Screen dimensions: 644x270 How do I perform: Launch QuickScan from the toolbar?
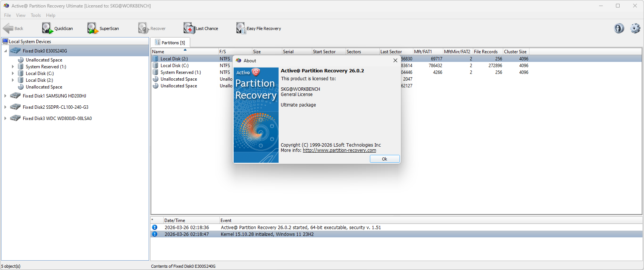57,28
